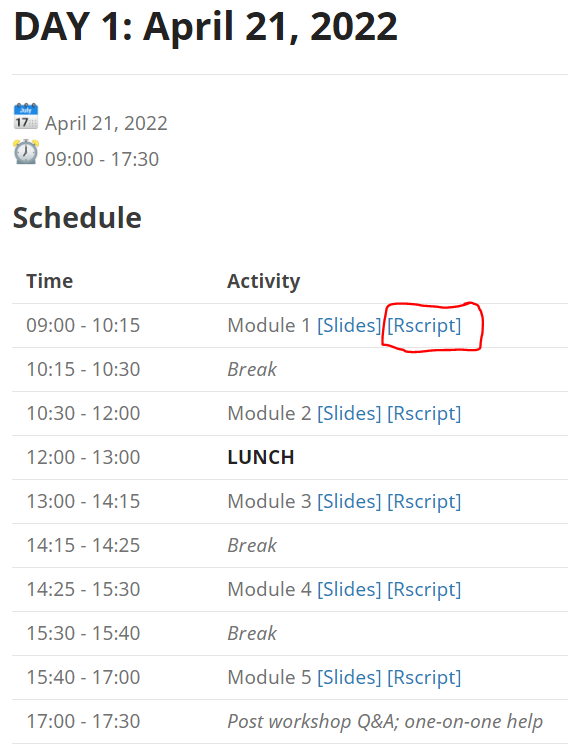Open Module 2 Slides link
The image size is (568, 755).
coord(349,414)
